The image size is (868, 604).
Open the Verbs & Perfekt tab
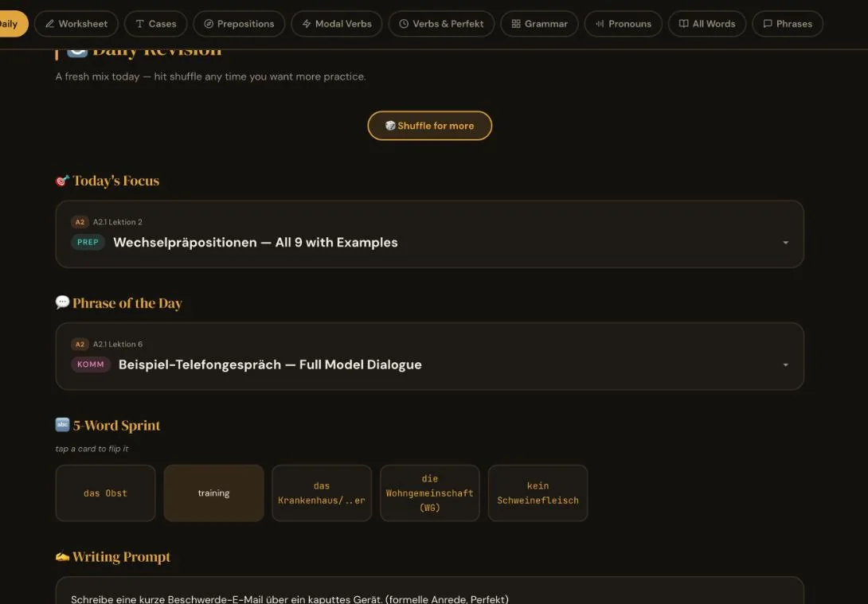[441, 24]
